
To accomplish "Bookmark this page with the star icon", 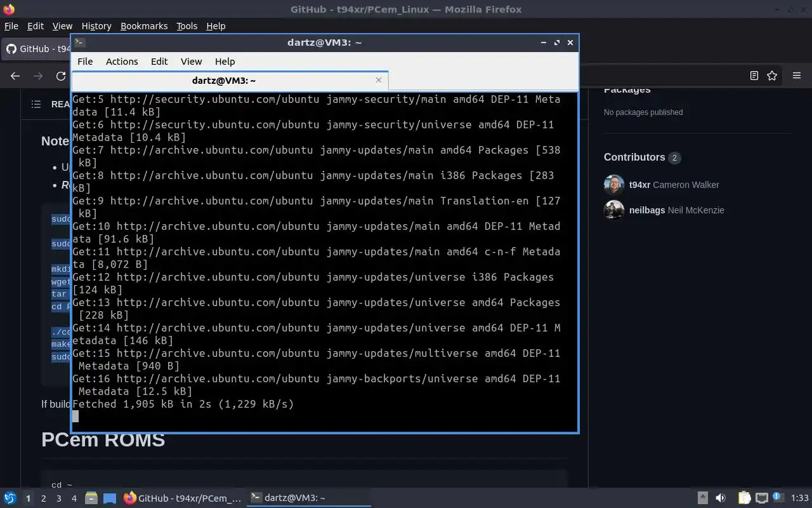I will coord(772,76).
